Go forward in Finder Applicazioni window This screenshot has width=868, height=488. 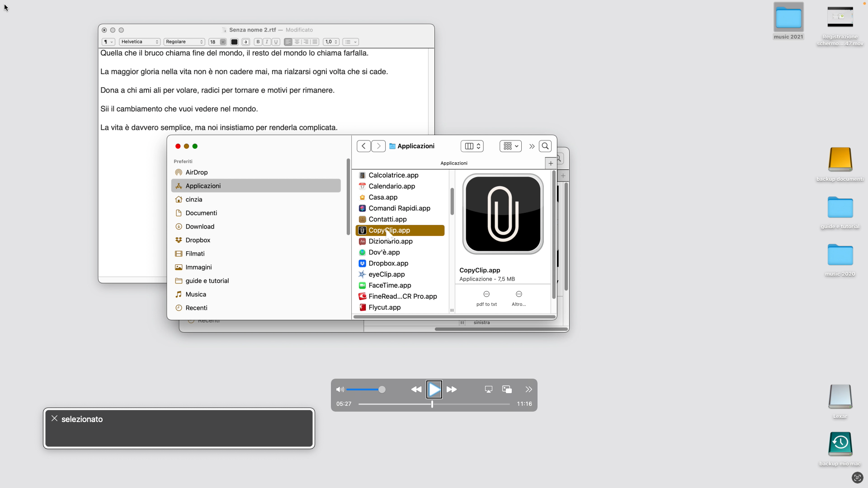[x=378, y=146]
